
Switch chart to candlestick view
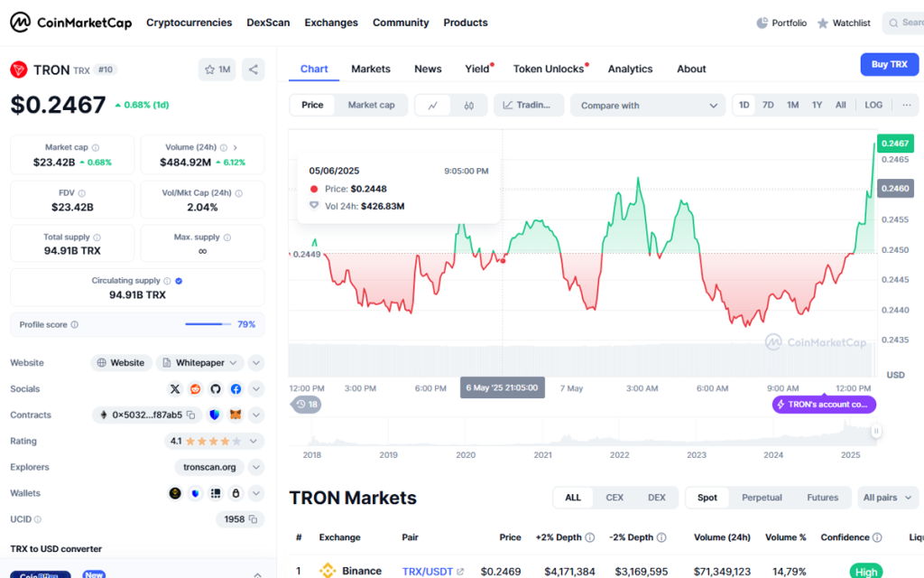point(469,106)
